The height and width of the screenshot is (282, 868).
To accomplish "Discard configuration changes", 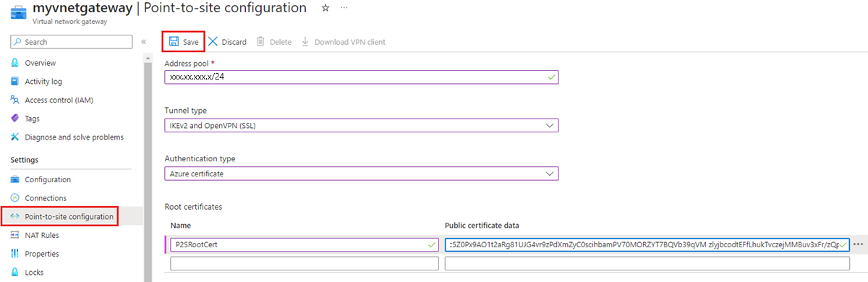I will (x=227, y=42).
